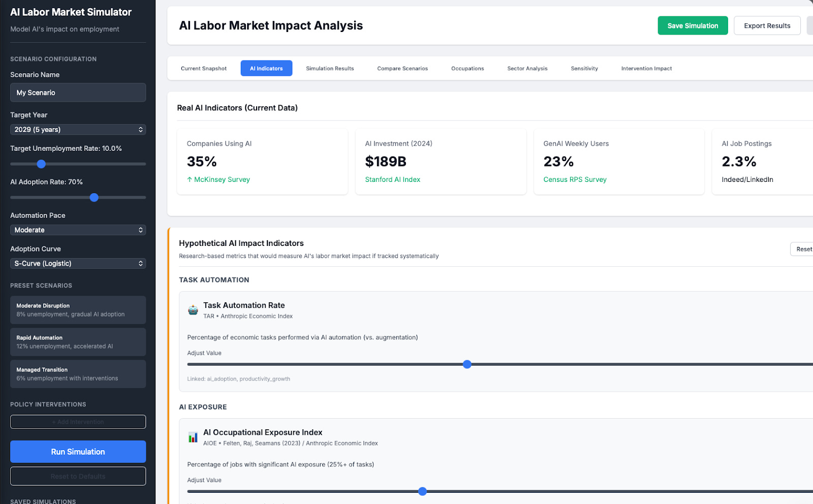Click the TASK AUTOMATION section label
Viewport: 813px width, 504px height.
[214, 280]
